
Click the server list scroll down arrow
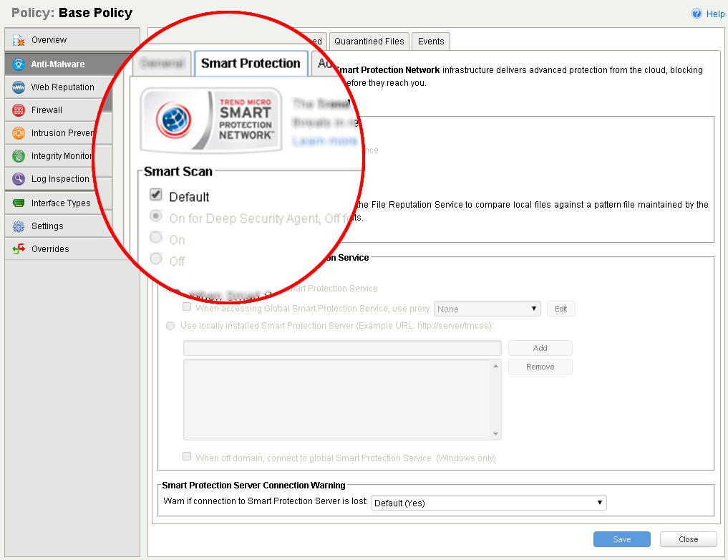pyautogui.click(x=496, y=434)
